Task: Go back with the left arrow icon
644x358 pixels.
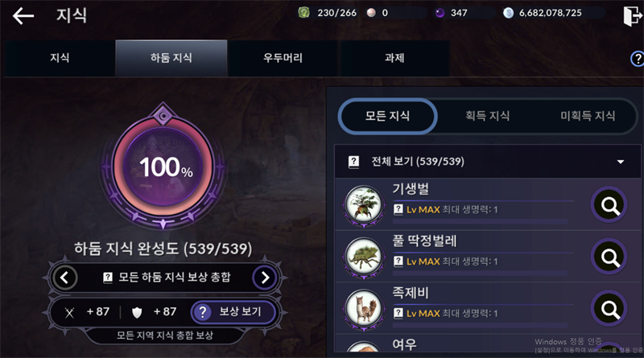Action: tap(23, 16)
